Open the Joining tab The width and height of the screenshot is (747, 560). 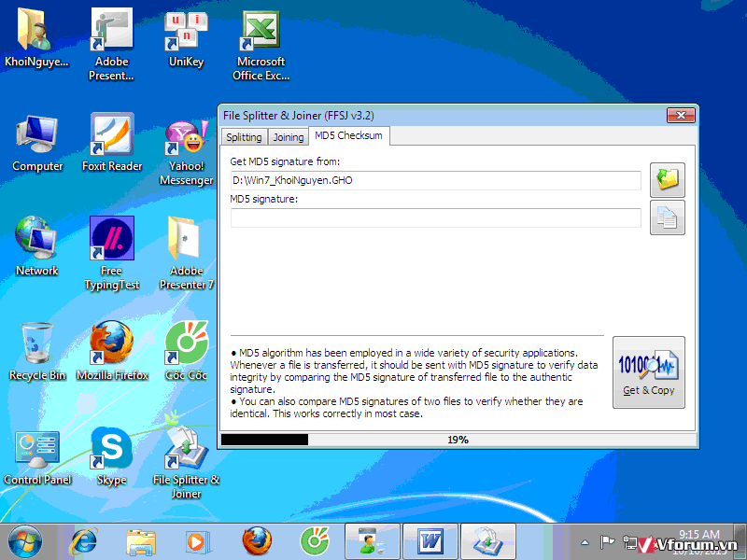pyautogui.click(x=288, y=137)
